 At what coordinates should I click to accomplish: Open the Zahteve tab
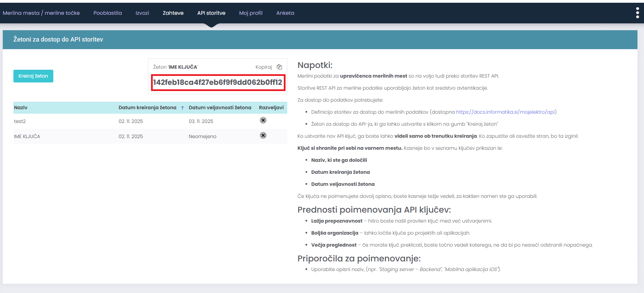coord(173,13)
